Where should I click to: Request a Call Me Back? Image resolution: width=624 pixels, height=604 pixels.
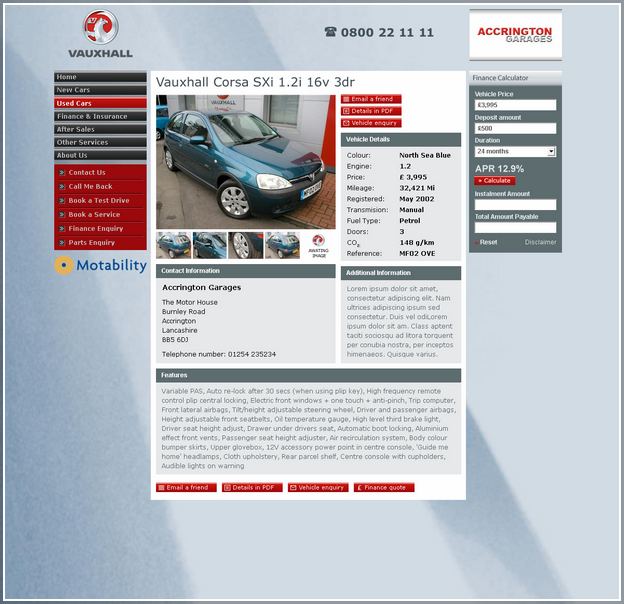tap(90, 186)
